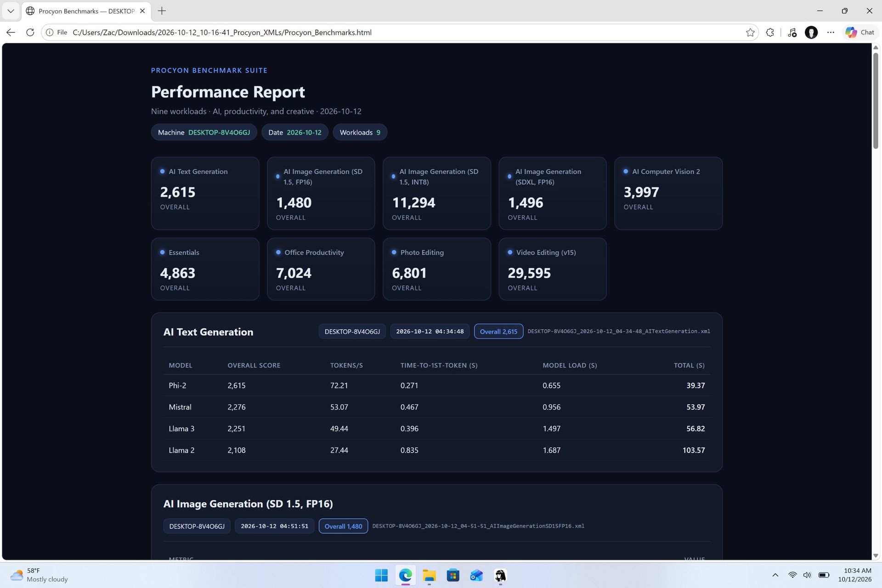Open the Windows Start menu
Image resolution: width=882 pixels, height=588 pixels.
(x=381, y=575)
